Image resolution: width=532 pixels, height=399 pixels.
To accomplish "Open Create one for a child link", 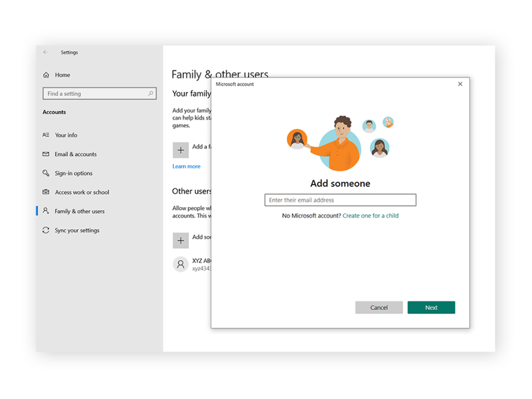I will [x=370, y=215].
